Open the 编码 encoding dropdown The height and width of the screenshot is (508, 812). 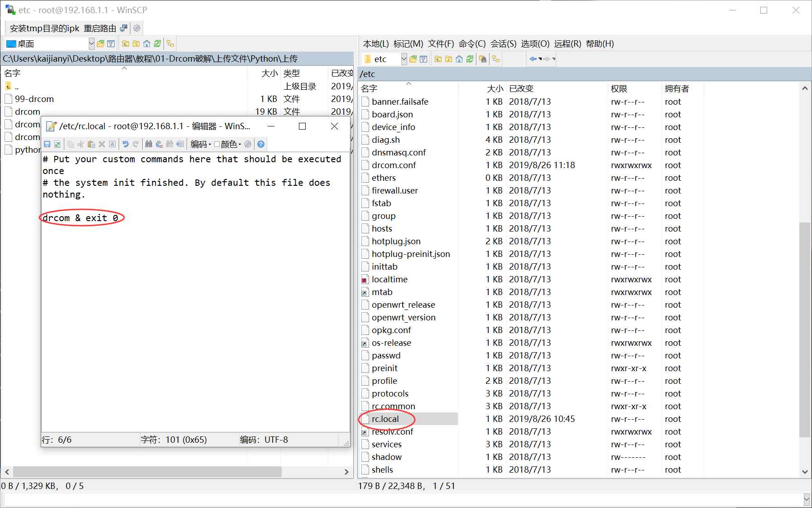point(201,144)
